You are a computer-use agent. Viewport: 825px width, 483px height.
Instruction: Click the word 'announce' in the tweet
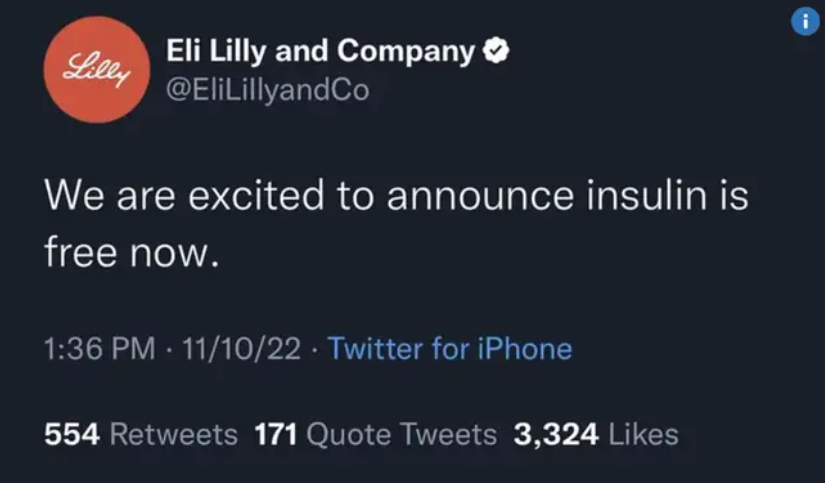[x=480, y=196]
